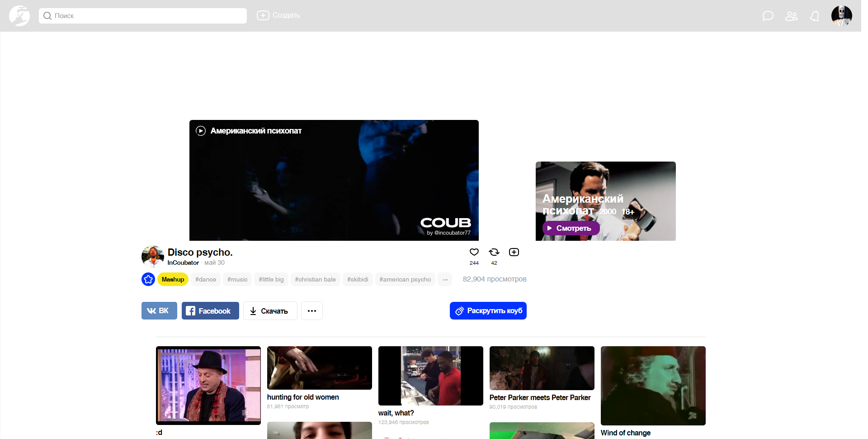Repost the coub with recoub icon

pos(494,253)
